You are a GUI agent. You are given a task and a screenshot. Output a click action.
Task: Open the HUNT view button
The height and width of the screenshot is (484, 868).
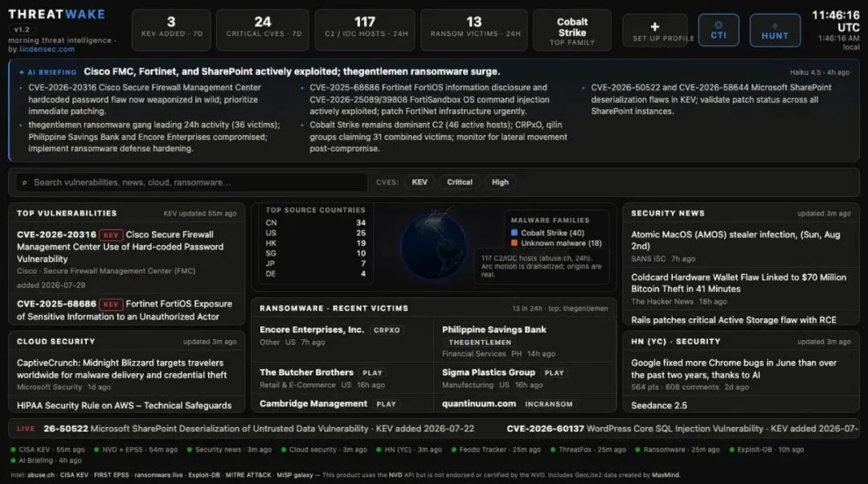[775, 30]
